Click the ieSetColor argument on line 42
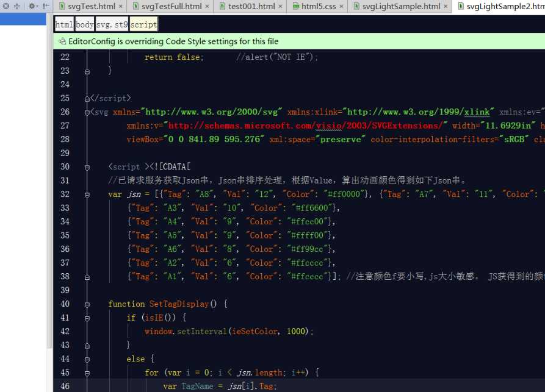The image size is (545, 392). tap(255, 331)
